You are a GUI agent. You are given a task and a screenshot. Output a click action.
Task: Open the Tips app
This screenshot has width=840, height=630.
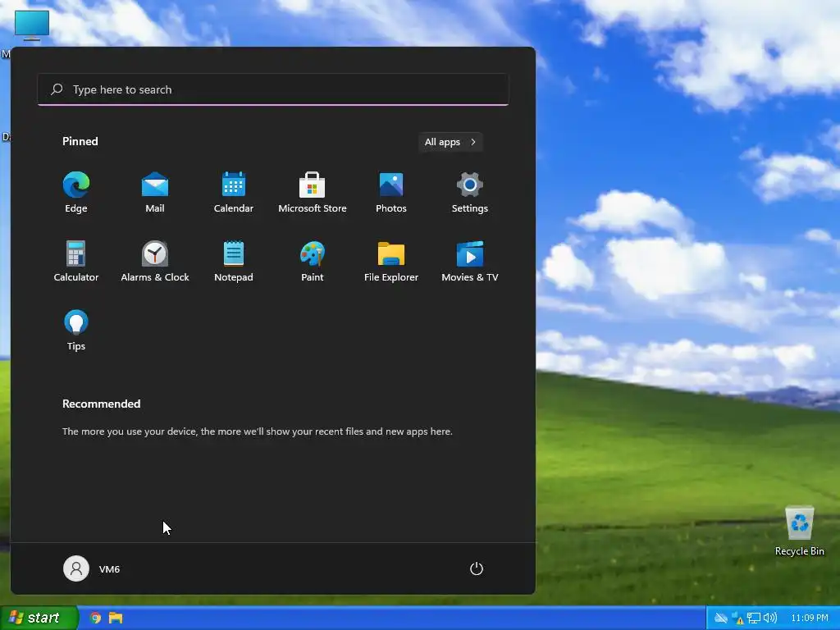(x=76, y=330)
